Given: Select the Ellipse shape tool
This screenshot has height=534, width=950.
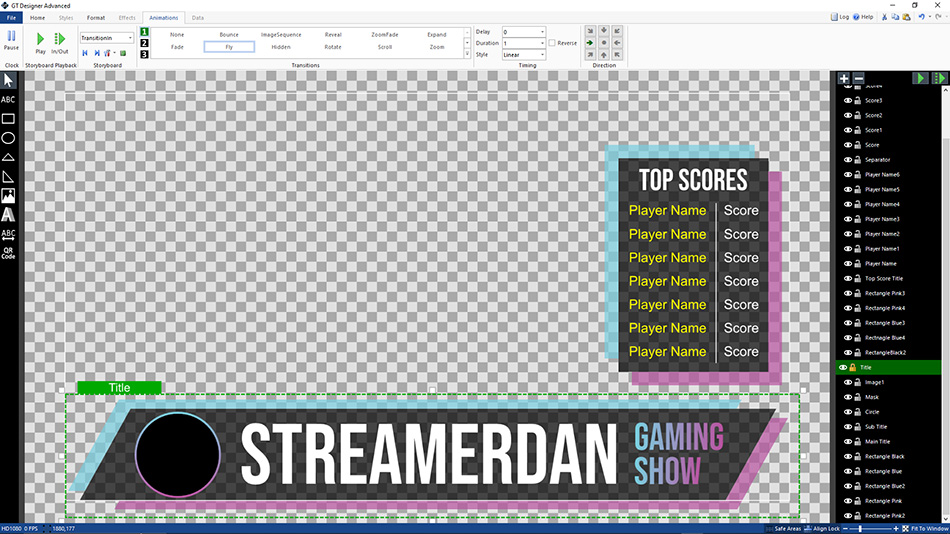Looking at the screenshot, I should pos(8,138).
